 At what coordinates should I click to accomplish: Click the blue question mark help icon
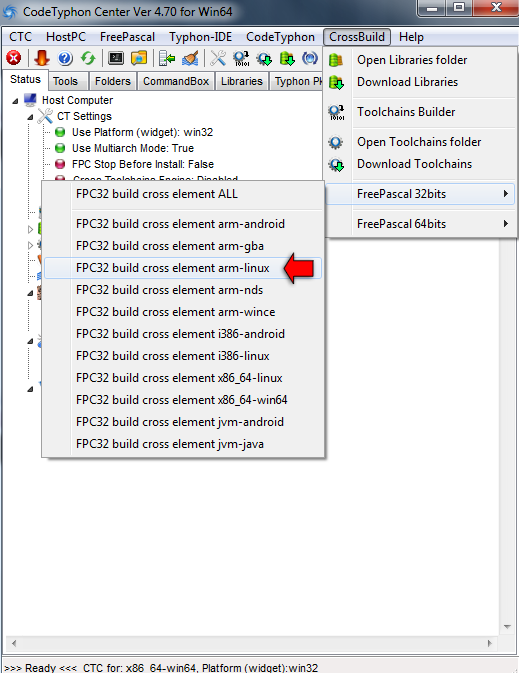pos(65,58)
